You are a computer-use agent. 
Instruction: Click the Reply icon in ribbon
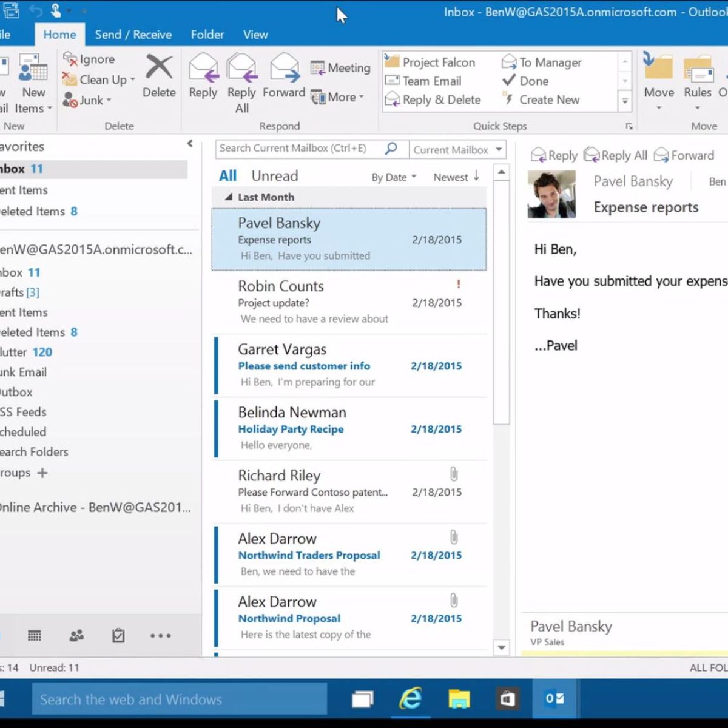pyautogui.click(x=203, y=68)
